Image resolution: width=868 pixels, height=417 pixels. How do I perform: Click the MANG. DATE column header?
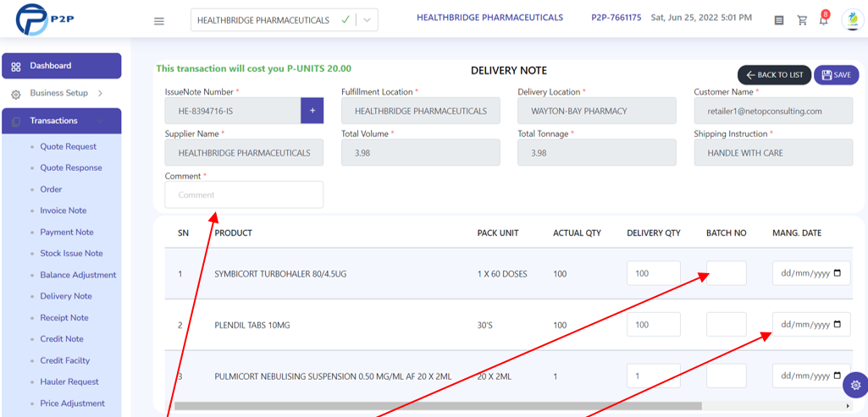coord(797,233)
